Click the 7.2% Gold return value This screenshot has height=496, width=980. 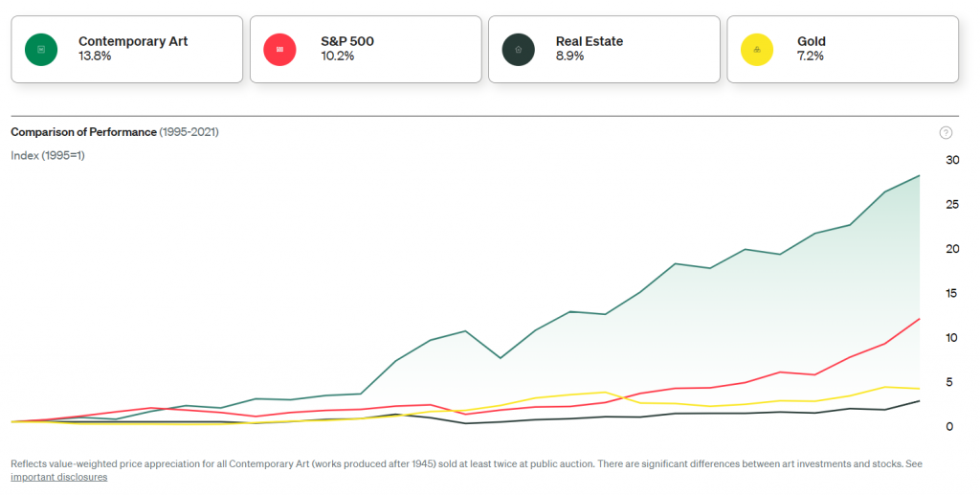[811, 56]
